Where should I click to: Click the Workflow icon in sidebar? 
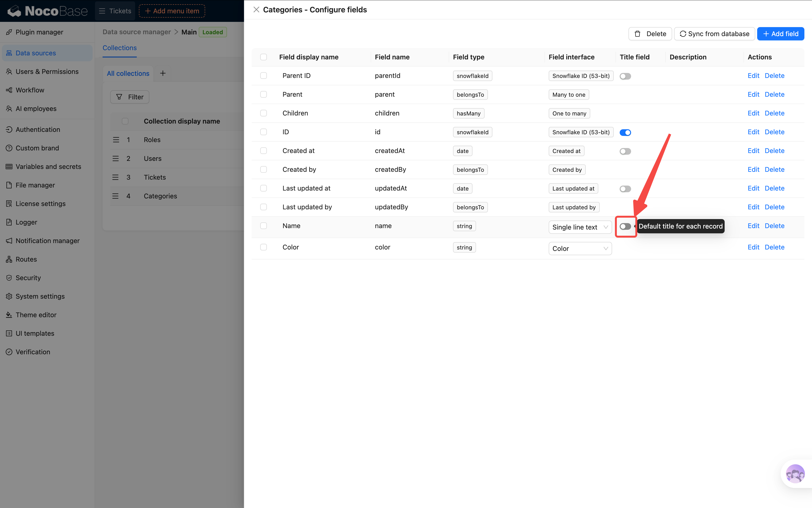[9, 90]
